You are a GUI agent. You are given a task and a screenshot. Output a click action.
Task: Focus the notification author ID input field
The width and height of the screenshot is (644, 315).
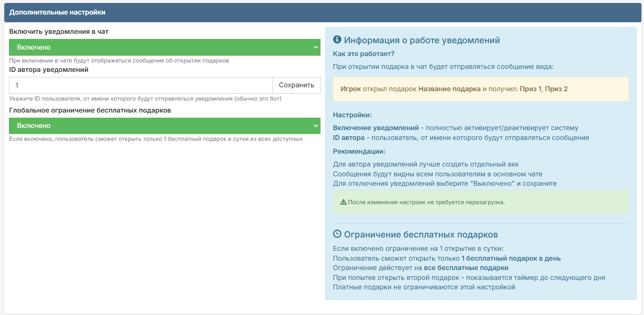(141, 85)
